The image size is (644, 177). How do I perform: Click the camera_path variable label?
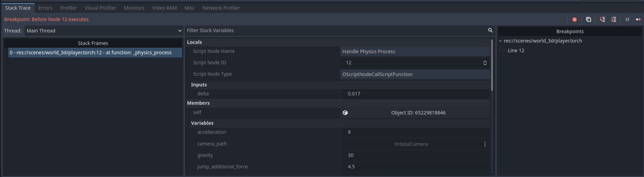coord(212,144)
